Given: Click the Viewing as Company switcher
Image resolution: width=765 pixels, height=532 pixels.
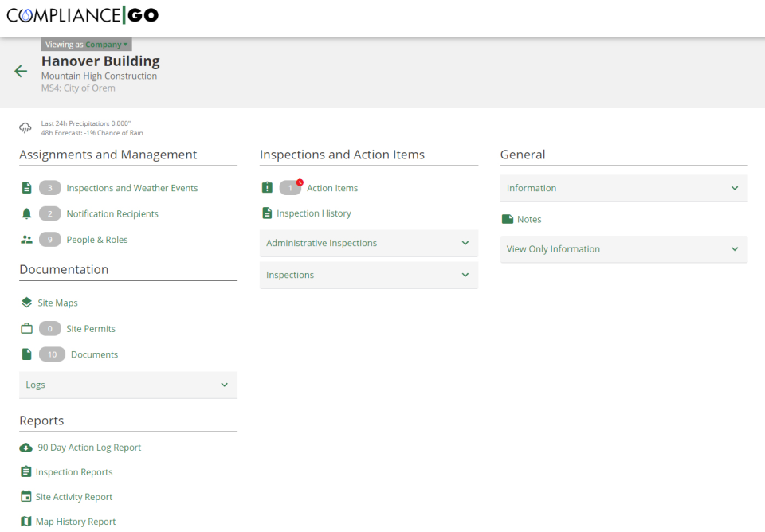Looking at the screenshot, I should pyautogui.click(x=85, y=44).
